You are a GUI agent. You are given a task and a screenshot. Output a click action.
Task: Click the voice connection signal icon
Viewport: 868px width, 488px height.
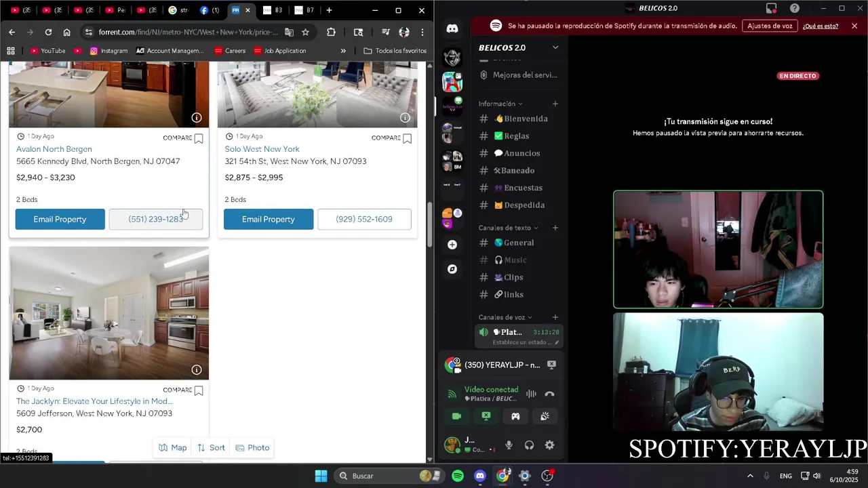[452, 394]
